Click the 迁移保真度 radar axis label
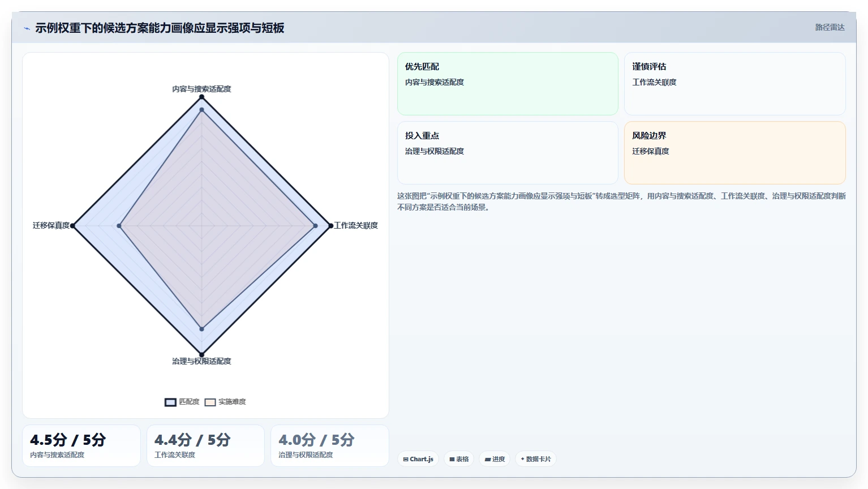This screenshot has width=868, height=489. [51, 225]
